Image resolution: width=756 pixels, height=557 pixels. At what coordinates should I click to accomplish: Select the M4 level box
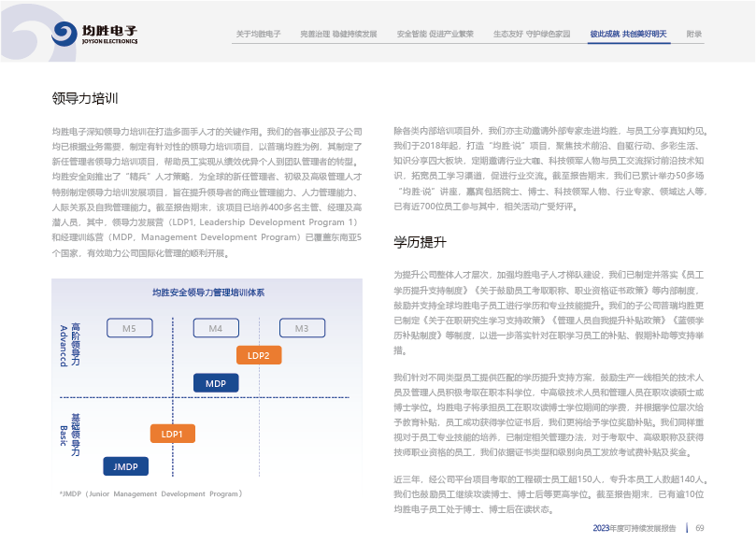[x=216, y=328]
